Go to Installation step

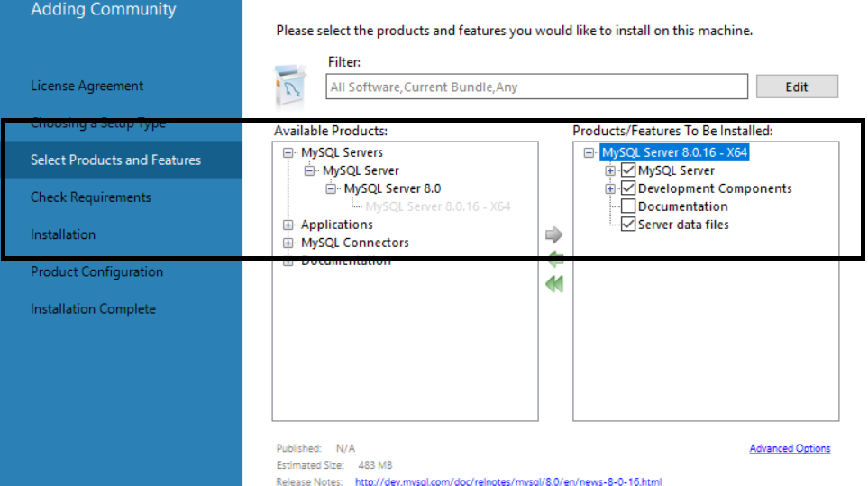63,234
